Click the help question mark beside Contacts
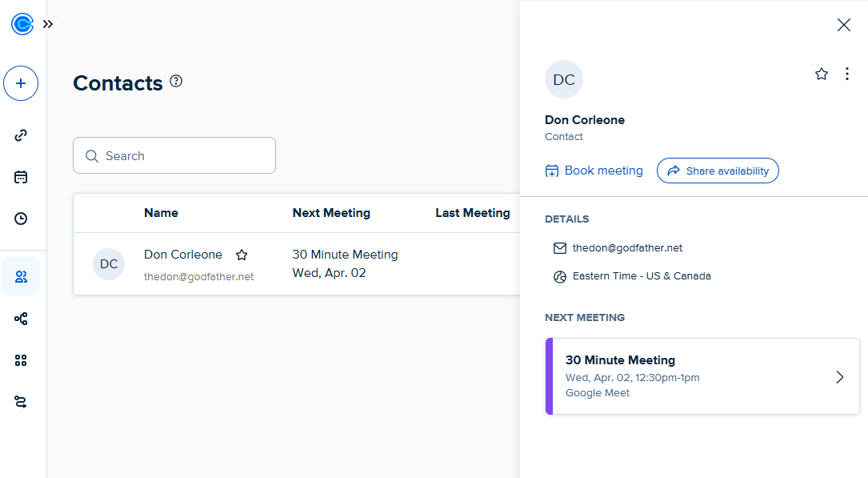The height and width of the screenshot is (478, 868). coord(176,82)
